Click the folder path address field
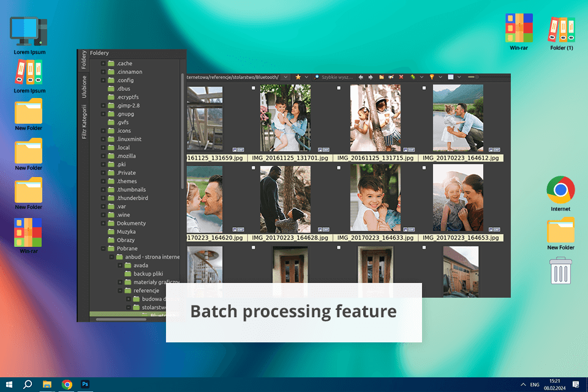Screen dimensions: 588x392 pyautogui.click(x=233, y=77)
